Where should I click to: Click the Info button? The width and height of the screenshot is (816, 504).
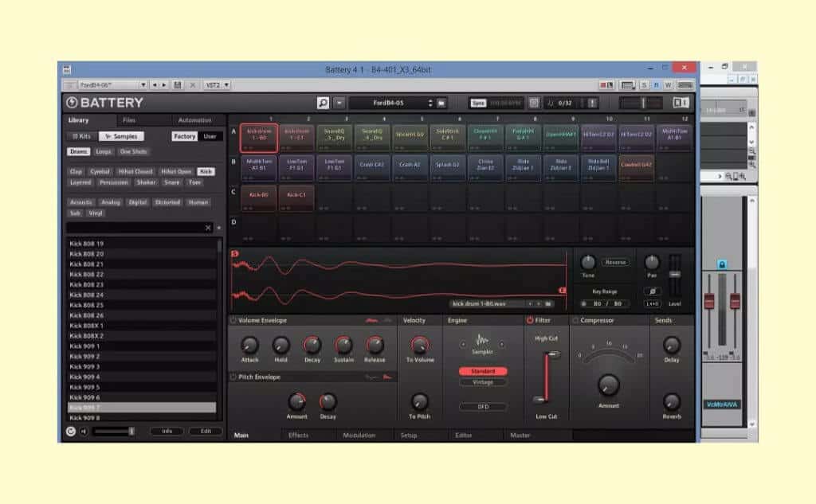[167, 432]
